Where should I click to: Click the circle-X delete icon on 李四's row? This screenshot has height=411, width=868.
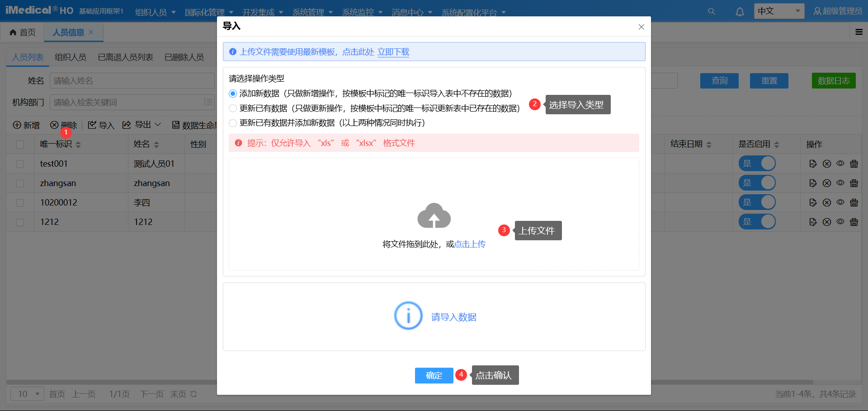pyautogui.click(x=827, y=202)
